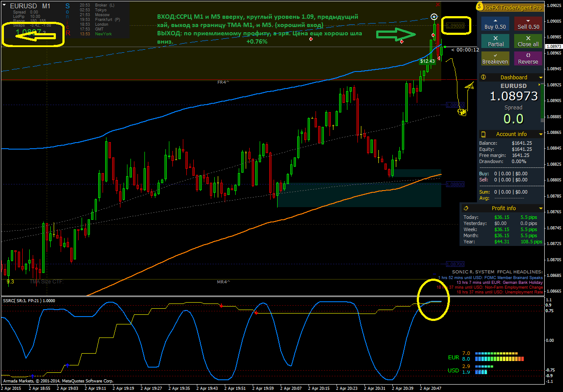Click the EUR currency strength bars
The height and width of the screenshot is (392, 563).
499,357
